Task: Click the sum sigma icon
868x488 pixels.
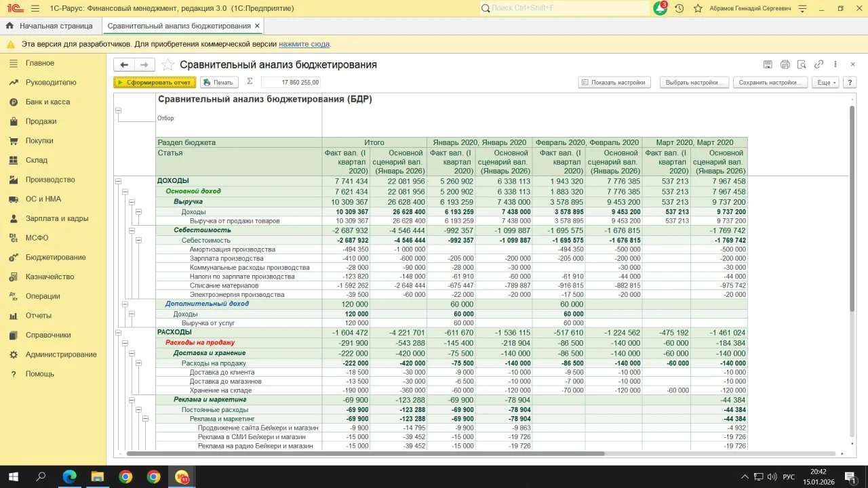Action: pyautogui.click(x=250, y=81)
